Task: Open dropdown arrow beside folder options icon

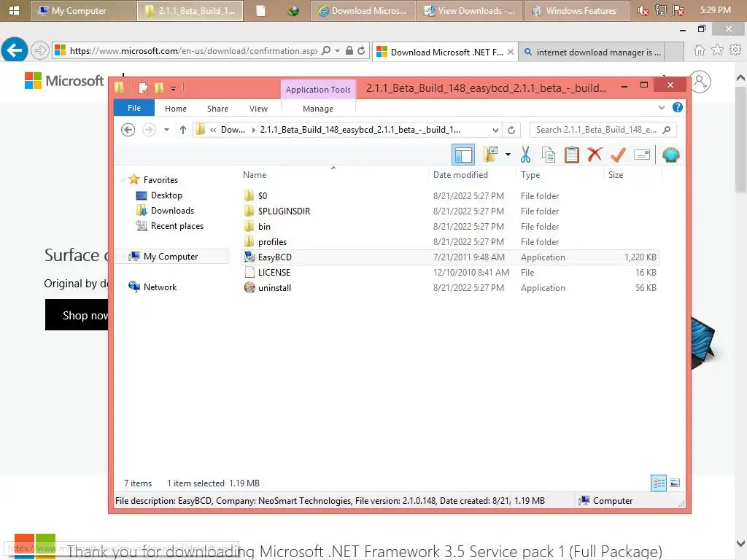Action: (508, 155)
